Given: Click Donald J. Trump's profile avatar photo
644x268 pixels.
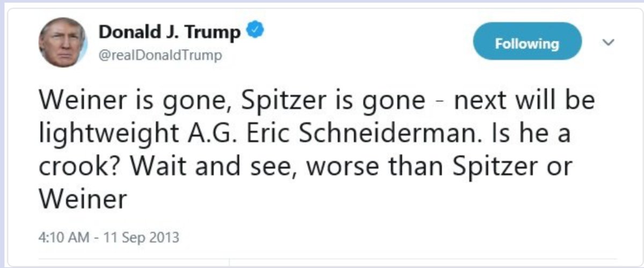Looking at the screenshot, I should [x=62, y=42].
